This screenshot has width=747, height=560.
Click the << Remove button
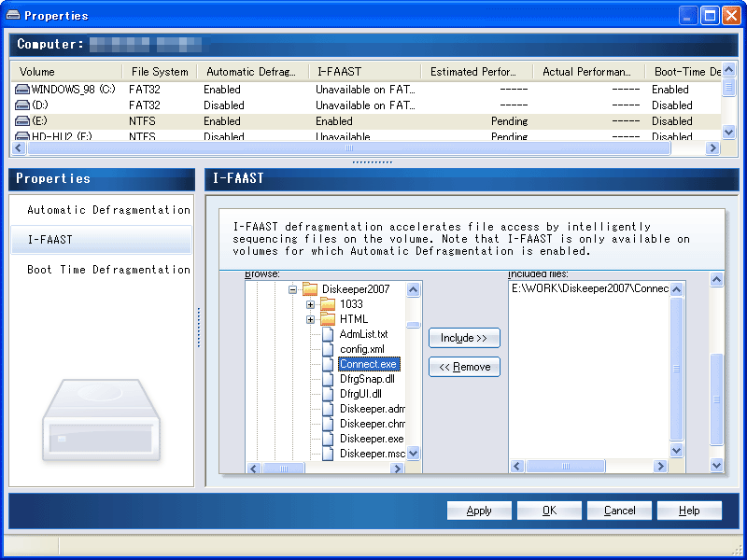[464, 367]
